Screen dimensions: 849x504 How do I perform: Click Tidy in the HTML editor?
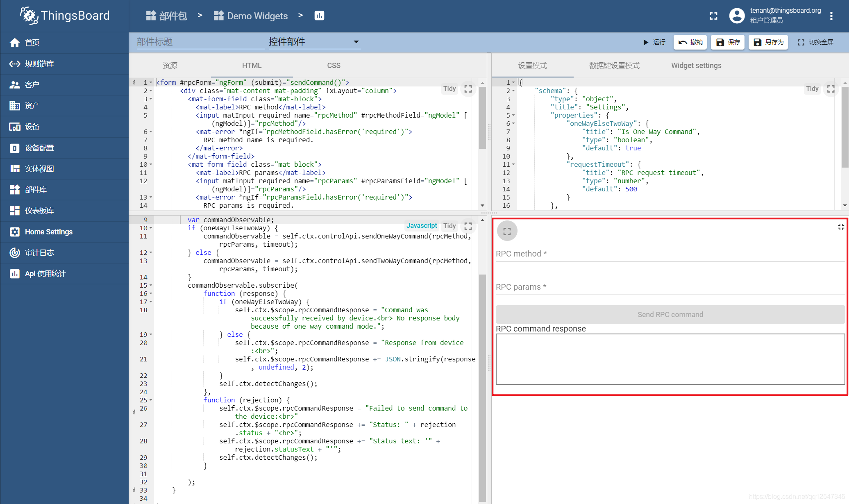point(449,89)
